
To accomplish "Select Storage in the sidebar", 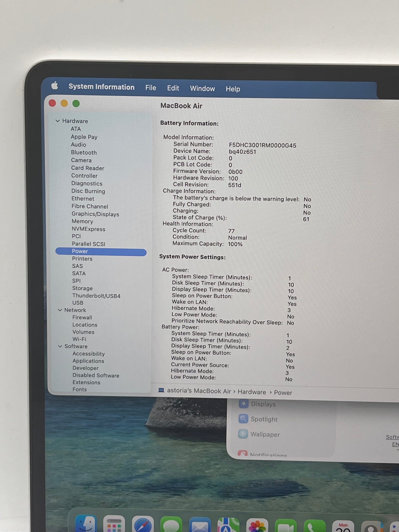I will pos(82,288).
